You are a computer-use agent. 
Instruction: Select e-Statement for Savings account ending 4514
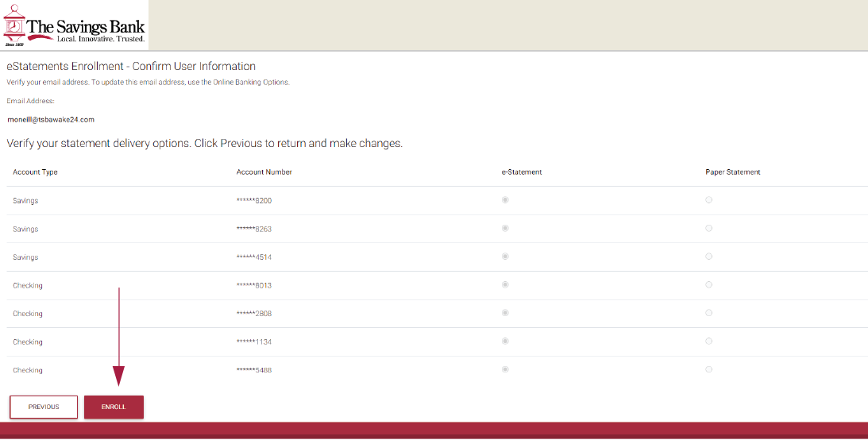[505, 257]
